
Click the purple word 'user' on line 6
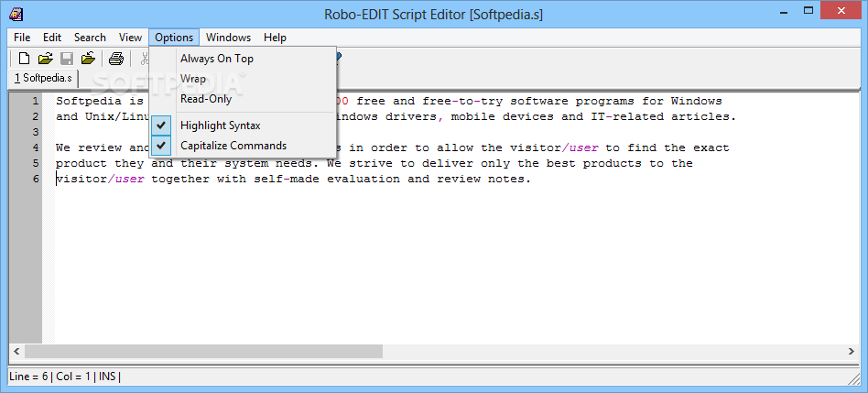(129, 179)
